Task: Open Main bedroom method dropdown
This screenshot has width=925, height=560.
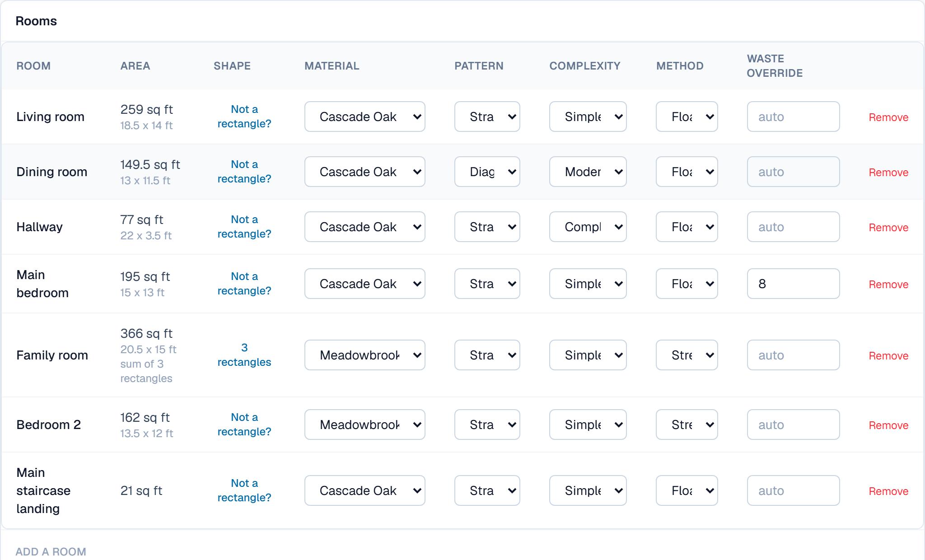Action: 687,284
